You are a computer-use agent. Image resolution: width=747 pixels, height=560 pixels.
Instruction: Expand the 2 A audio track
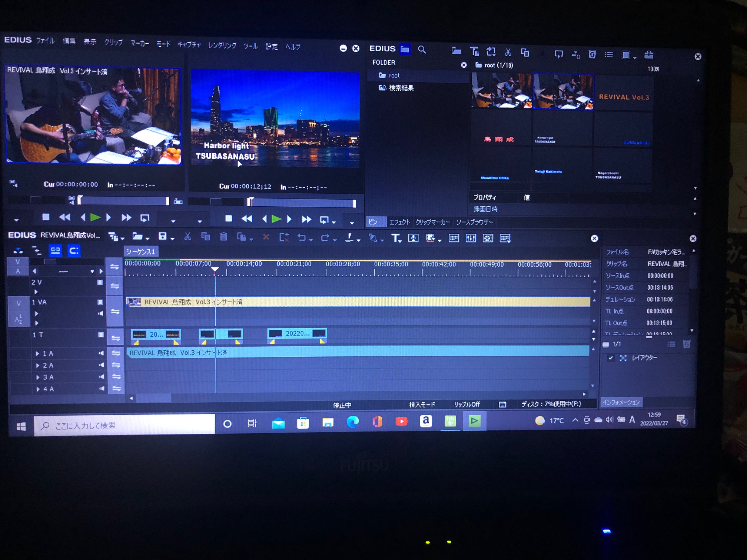38,366
